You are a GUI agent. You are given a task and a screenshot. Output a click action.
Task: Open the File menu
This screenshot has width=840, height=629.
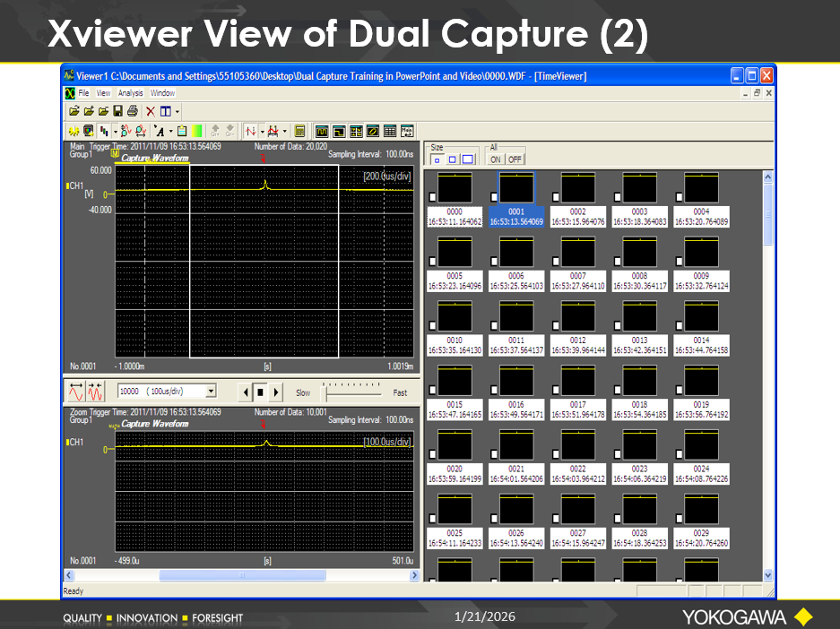click(83, 93)
